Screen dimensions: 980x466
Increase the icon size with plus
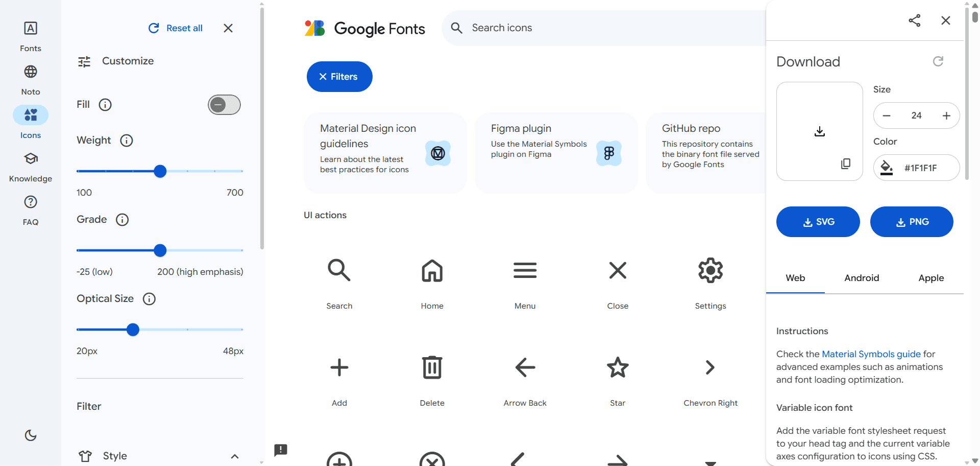coord(946,115)
